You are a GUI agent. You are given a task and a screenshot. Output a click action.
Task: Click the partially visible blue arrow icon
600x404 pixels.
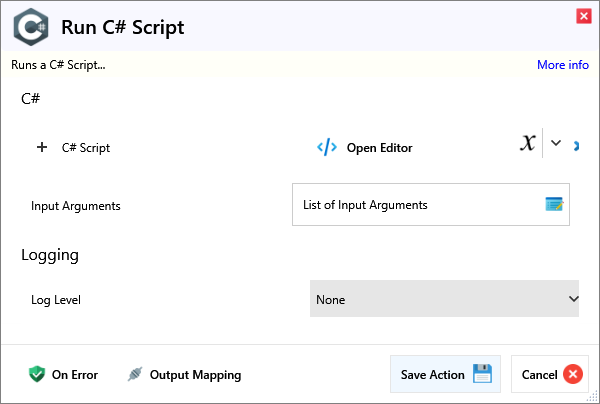pyautogui.click(x=575, y=146)
